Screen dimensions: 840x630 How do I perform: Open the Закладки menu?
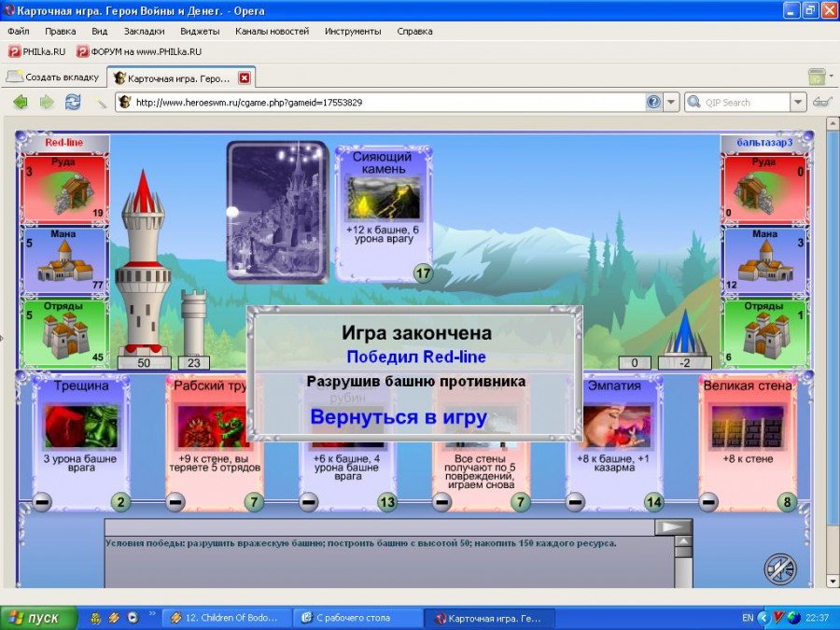(144, 31)
